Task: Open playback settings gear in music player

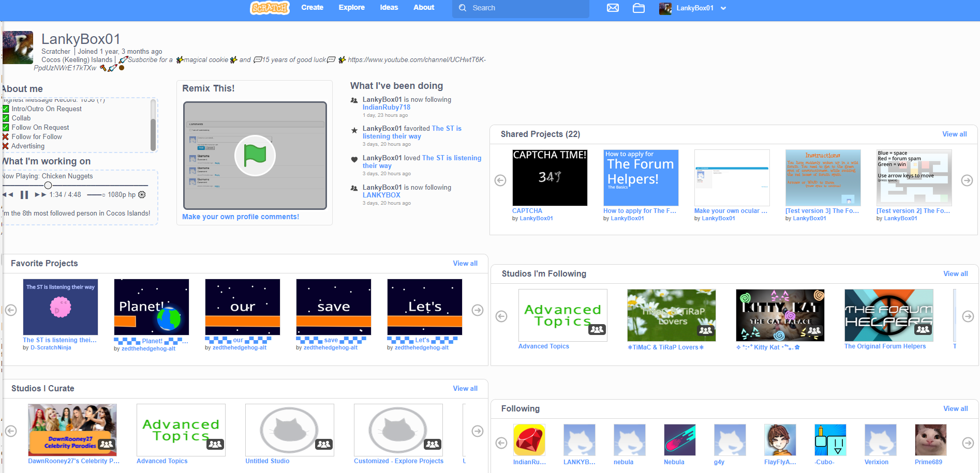Action: coord(142,195)
